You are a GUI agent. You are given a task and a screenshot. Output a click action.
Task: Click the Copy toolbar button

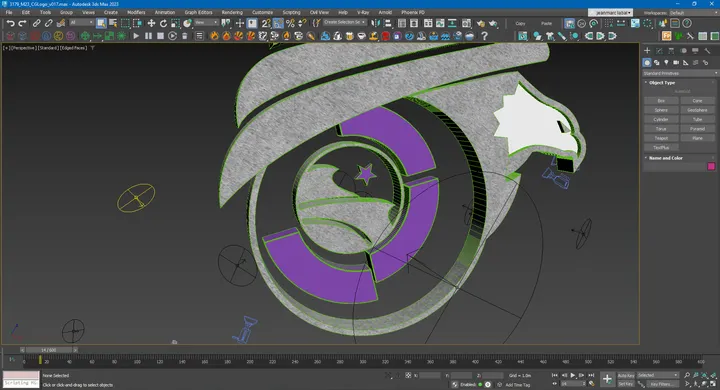coord(520,23)
